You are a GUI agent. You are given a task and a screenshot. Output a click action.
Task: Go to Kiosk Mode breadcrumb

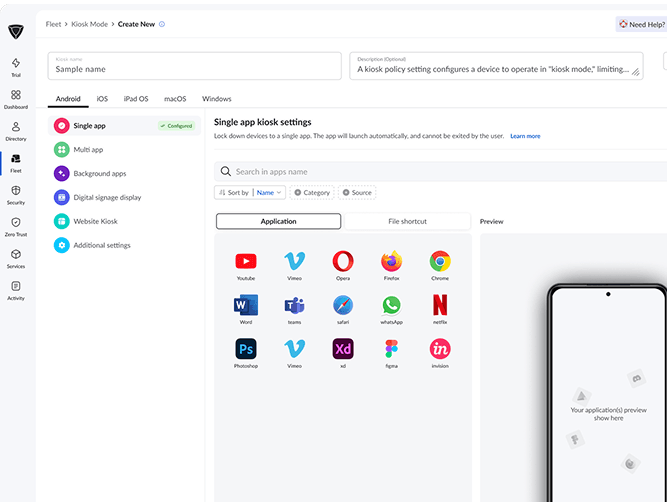tap(89, 24)
